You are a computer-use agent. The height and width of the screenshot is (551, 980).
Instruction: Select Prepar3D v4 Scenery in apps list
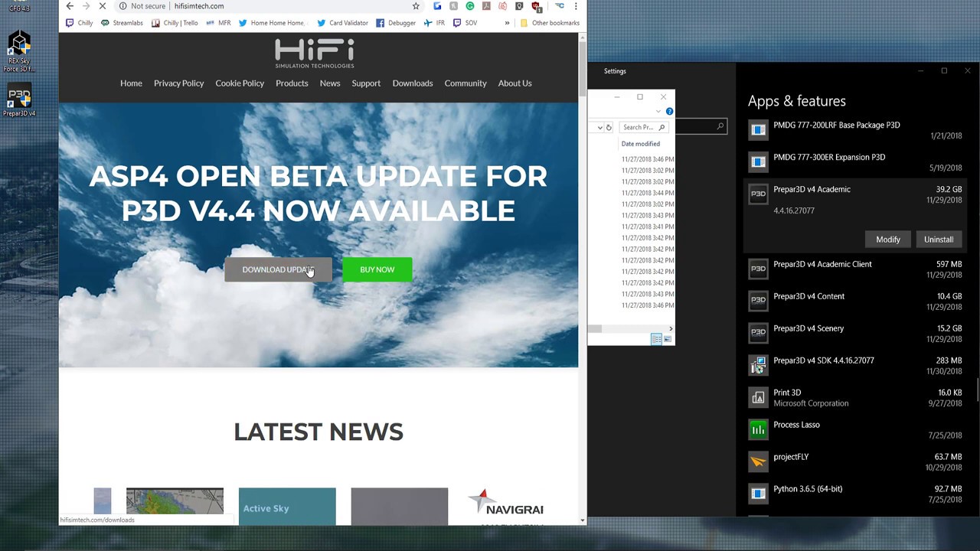click(854, 334)
